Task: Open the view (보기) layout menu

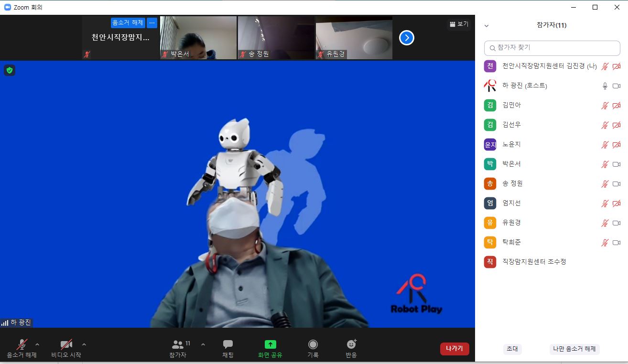Action: [x=459, y=24]
